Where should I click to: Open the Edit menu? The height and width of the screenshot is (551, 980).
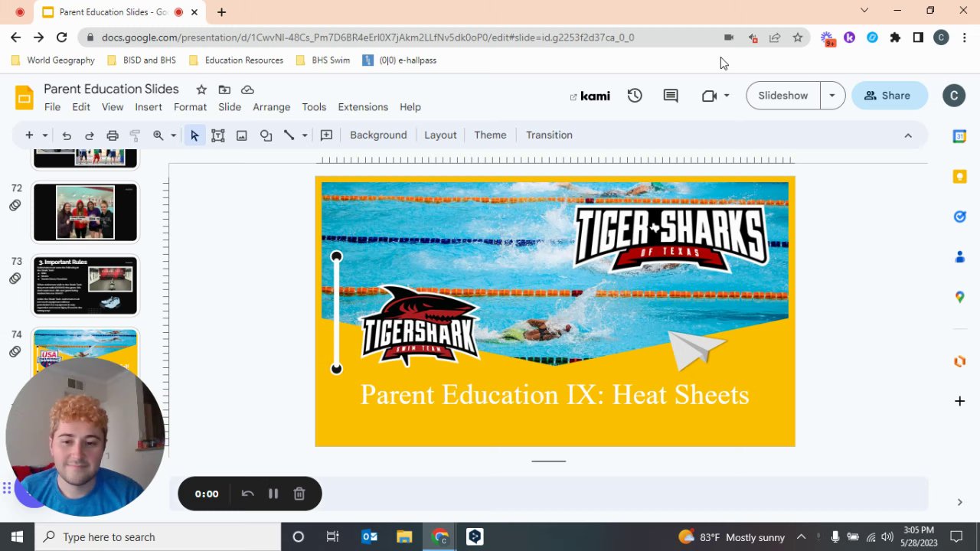point(81,107)
